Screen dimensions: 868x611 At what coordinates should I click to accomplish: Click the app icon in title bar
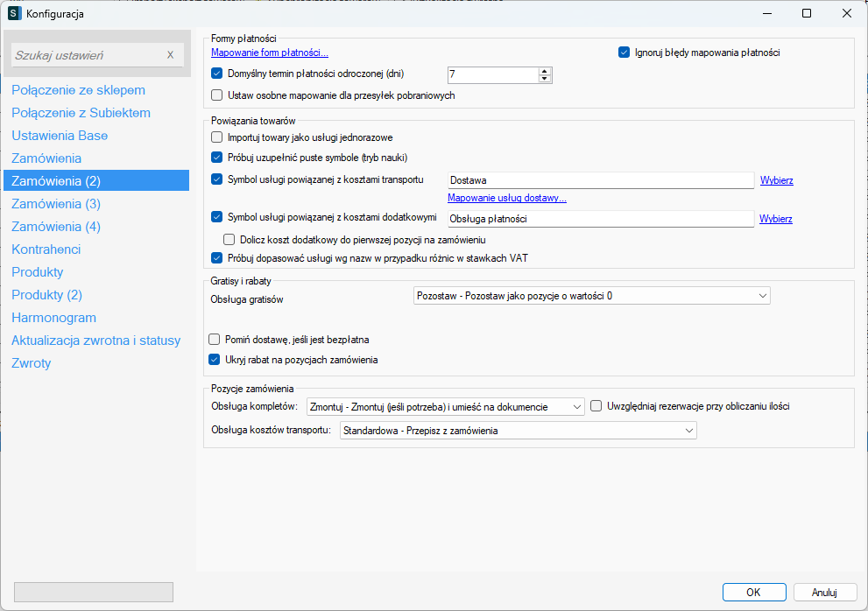pyautogui.click(x=14, y=13)
